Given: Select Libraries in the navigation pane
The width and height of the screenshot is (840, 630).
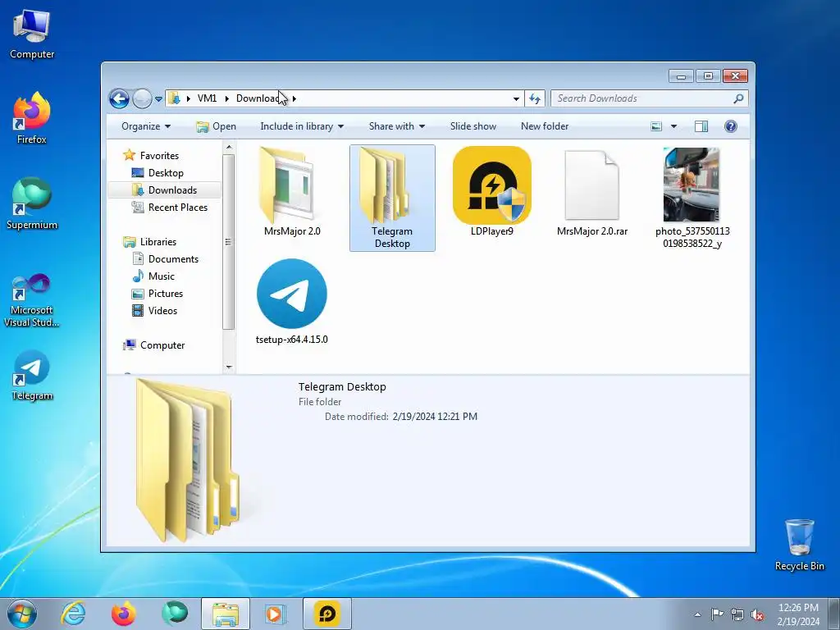Looking at the screenshot, I should click(x=158, y=242).
